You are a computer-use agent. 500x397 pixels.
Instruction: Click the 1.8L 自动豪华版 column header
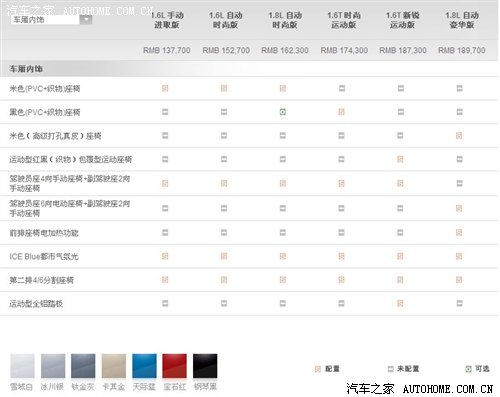[x=462, y=20]
